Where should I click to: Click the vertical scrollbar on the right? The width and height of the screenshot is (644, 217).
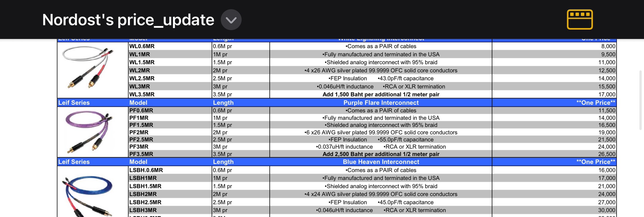[640, 100]
